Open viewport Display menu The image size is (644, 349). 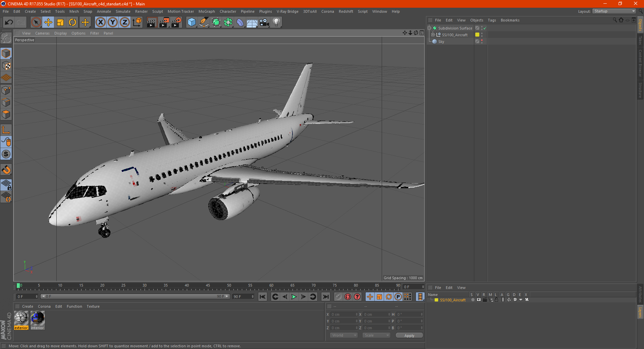coord(60,33)
